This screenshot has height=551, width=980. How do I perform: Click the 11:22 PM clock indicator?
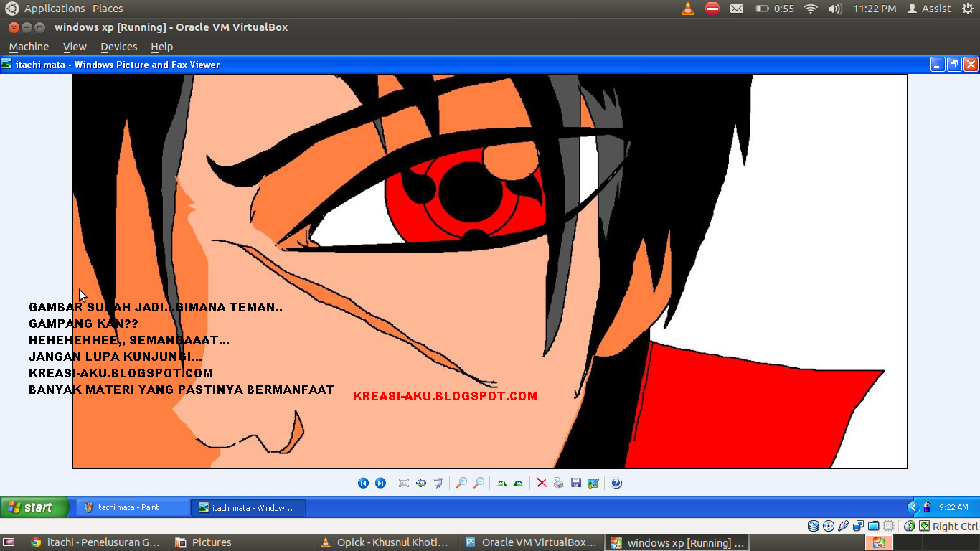pos(875,9)
